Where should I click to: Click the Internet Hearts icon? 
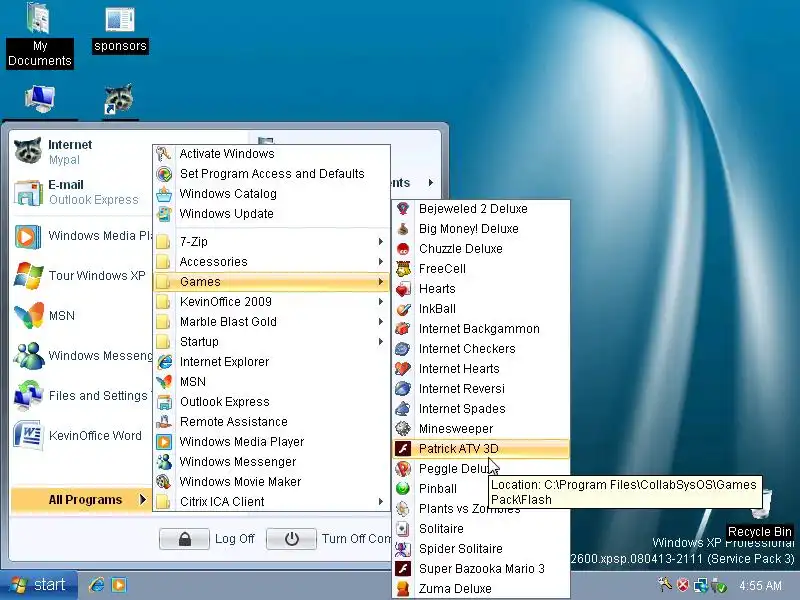pyautogui.click(x=403, y=369)
